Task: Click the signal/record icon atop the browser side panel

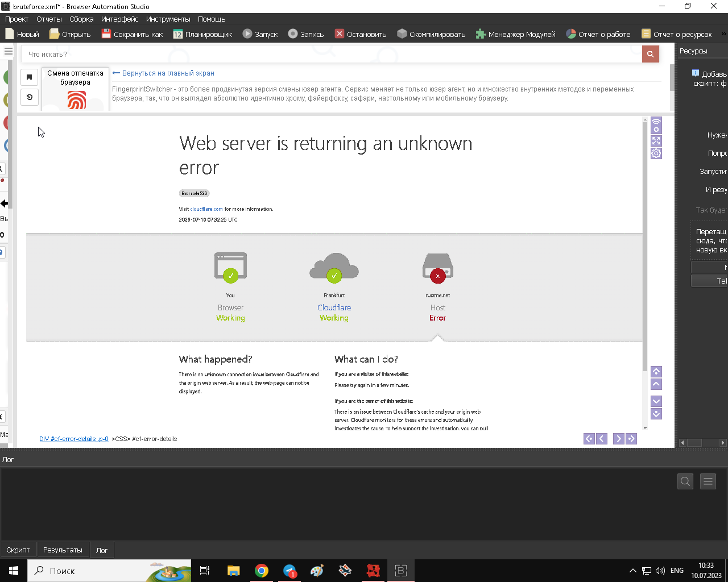Action: tap(656, 125)
